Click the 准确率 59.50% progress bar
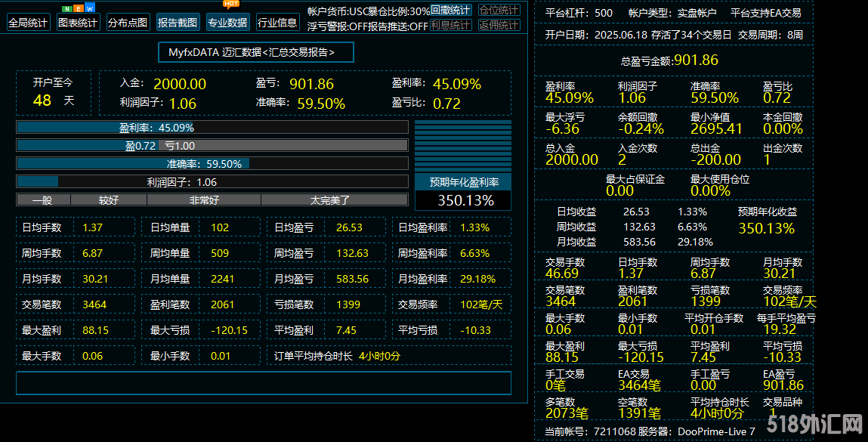The image size is (868, 442). pyautogui.click(x=212, y=163)
